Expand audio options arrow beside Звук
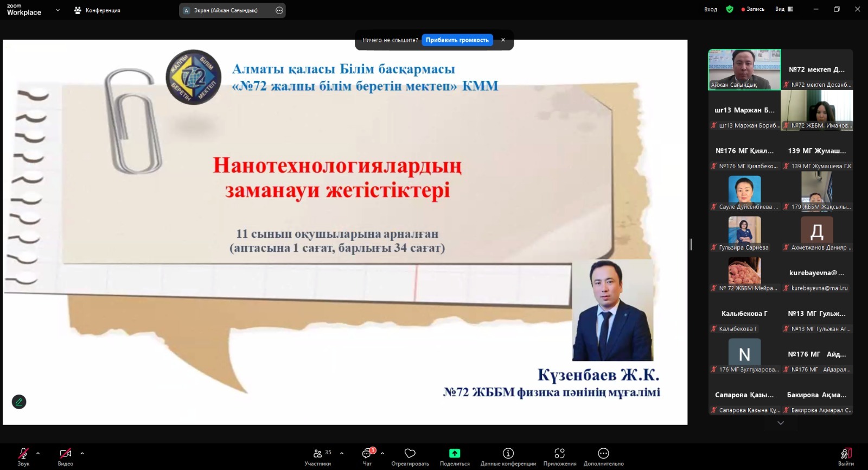 point(38,453)
